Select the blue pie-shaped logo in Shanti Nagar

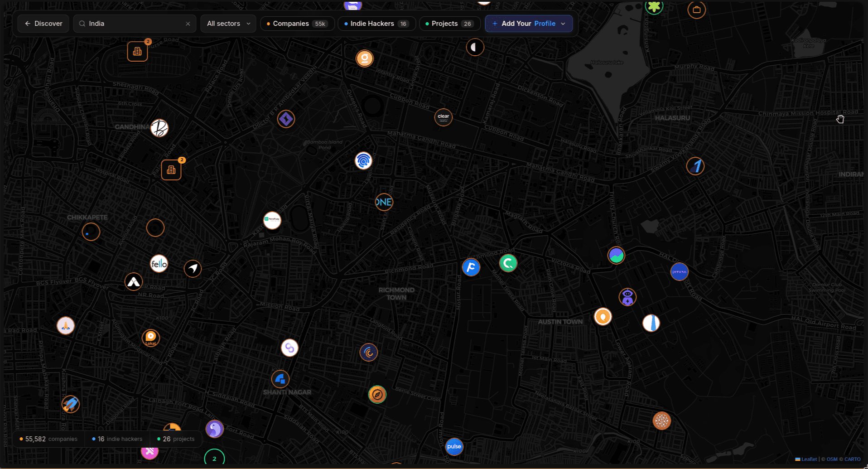(x=280, y=379)
